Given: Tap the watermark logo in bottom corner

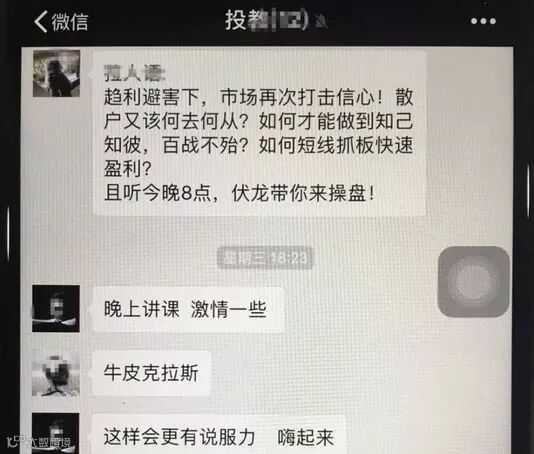Looking at the screenshot, I should coord(39,442).
